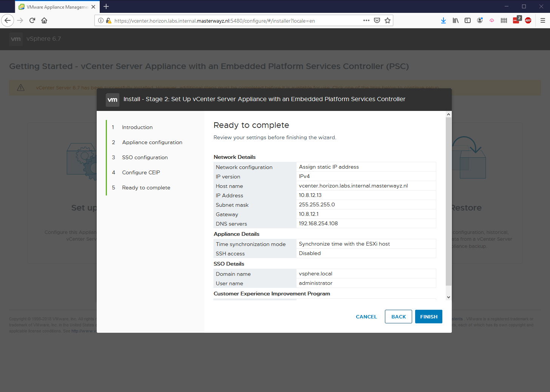Click the user name administrator value
Image resolution: width=550 pixels, height=392 pixels.
[315, 283]
